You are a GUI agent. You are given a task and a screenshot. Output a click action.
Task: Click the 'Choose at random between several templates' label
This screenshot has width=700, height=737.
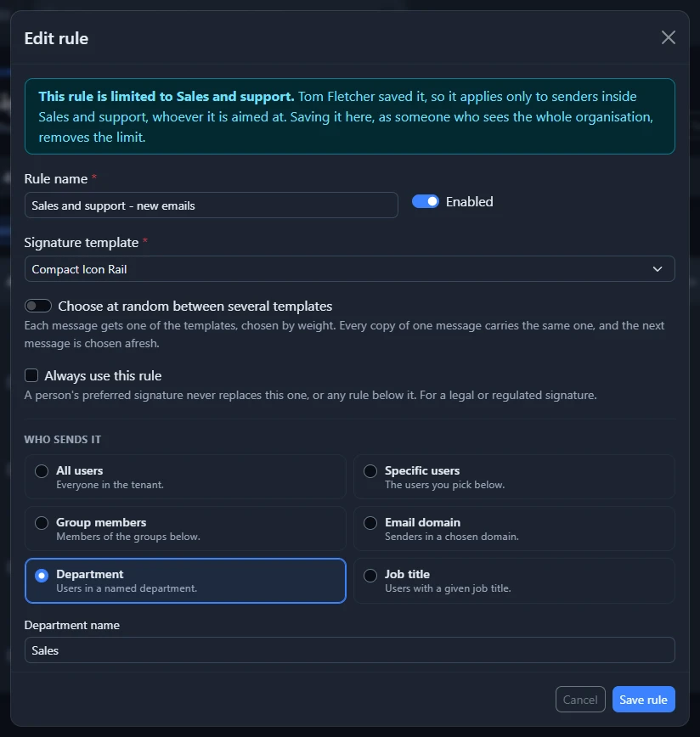(x=195, y=306)
